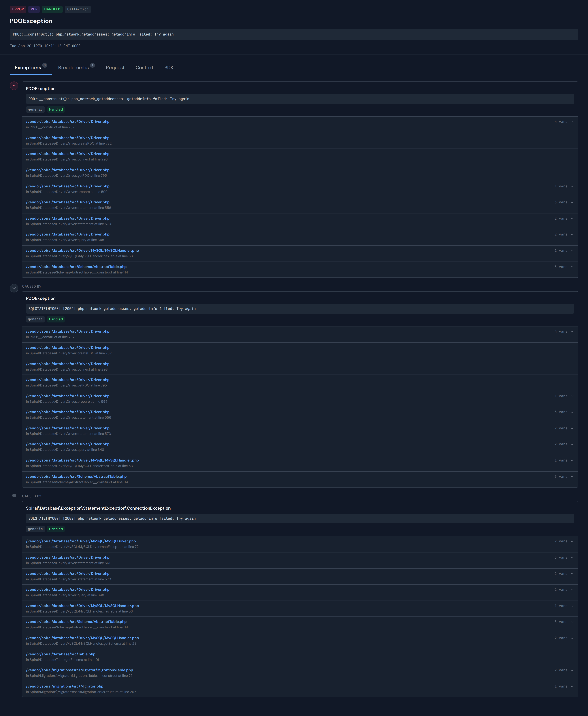Switch to the Breadcrumbs tab
The width and height of the screenshot is (588, 716).
(73, 68)
